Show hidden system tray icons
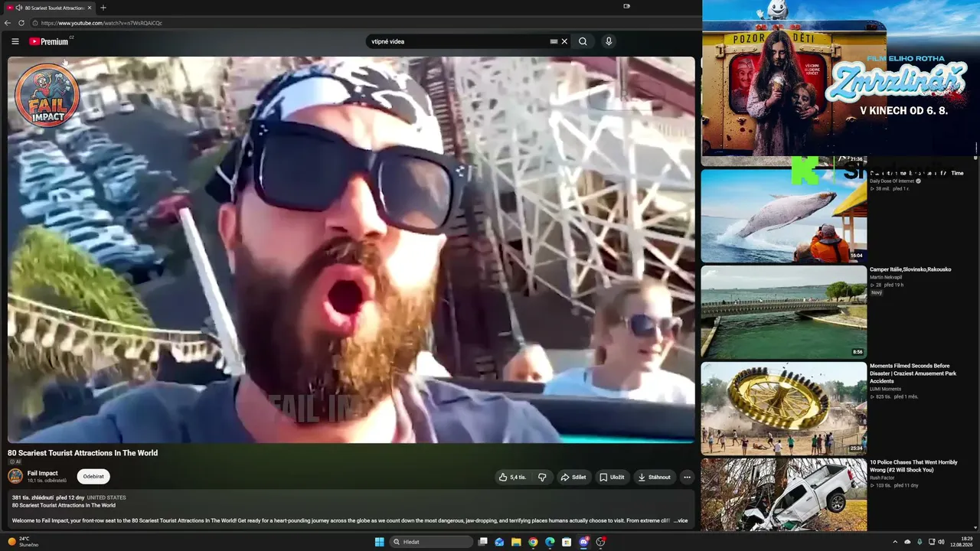Screen dimensions: 980x551 click(x=895, y=542)
